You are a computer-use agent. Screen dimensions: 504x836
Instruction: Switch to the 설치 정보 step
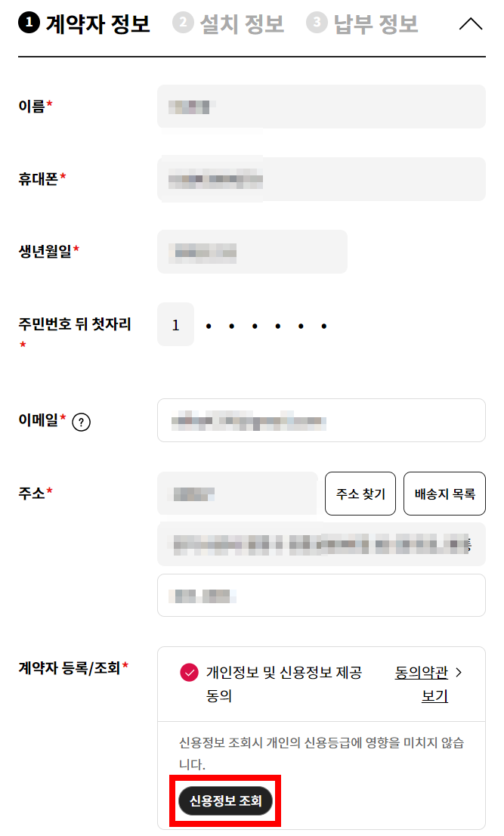click(228, 23)
